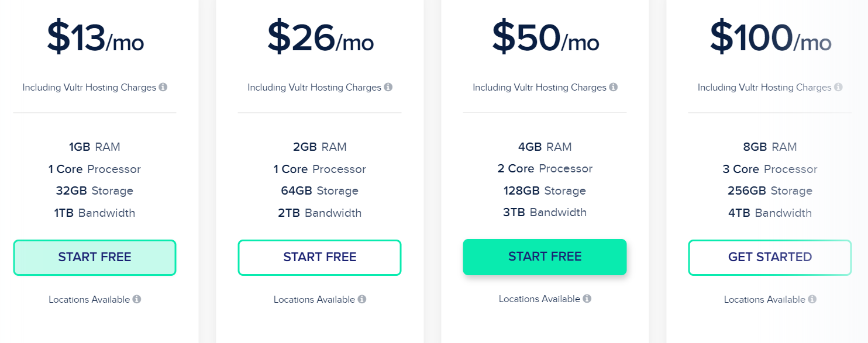This screenshot has height=343, width=868.
Task: Click info icon beside $50 plan hosting charges
Action: 613,87
